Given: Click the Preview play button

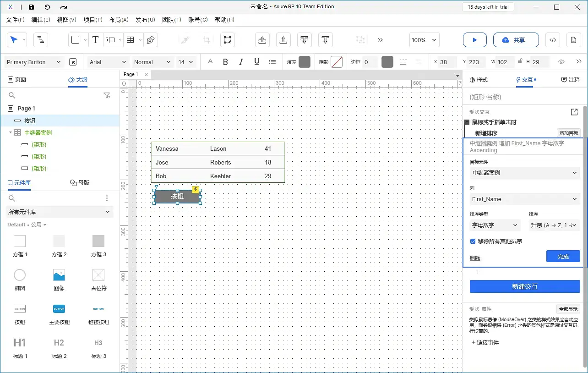Looking at the screenshot, I should tap(474, 40).
